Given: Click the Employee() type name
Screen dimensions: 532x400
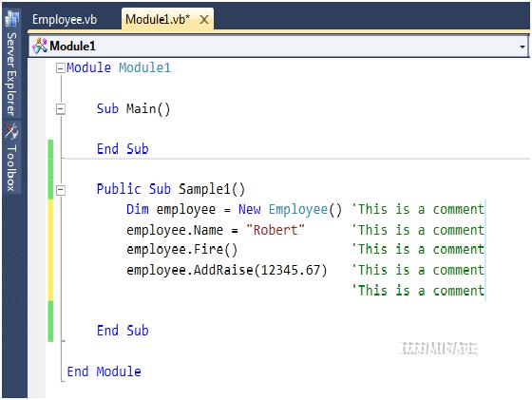Looking at the screenshot, I should coord(305,210).
